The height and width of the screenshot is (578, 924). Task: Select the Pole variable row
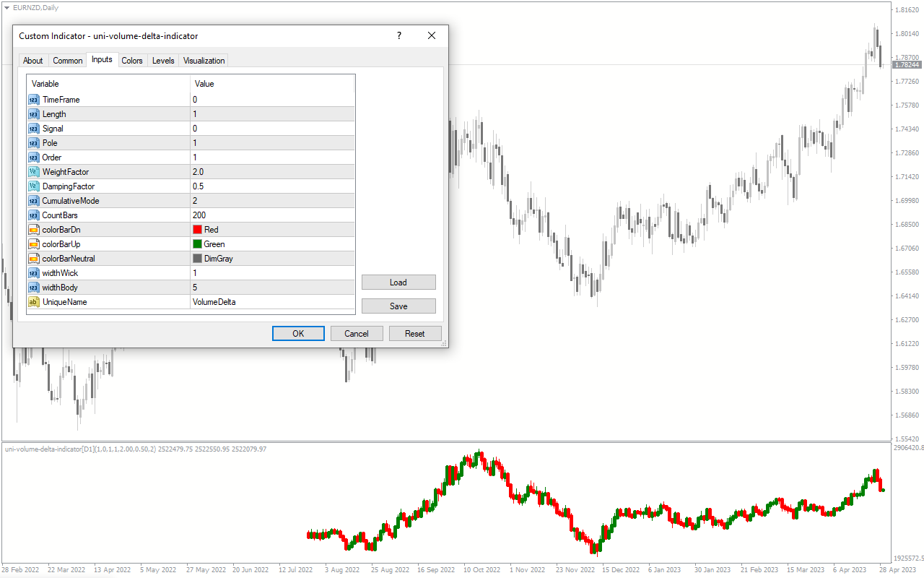coord(191,143)
